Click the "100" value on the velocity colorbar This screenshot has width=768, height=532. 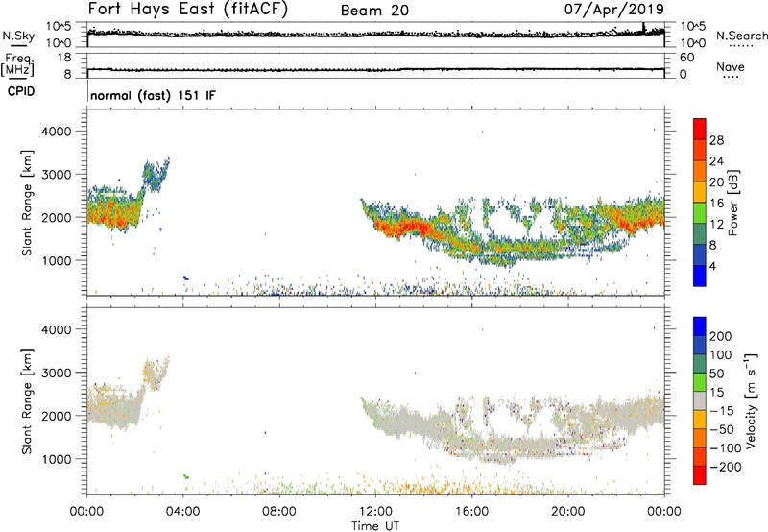721,355
